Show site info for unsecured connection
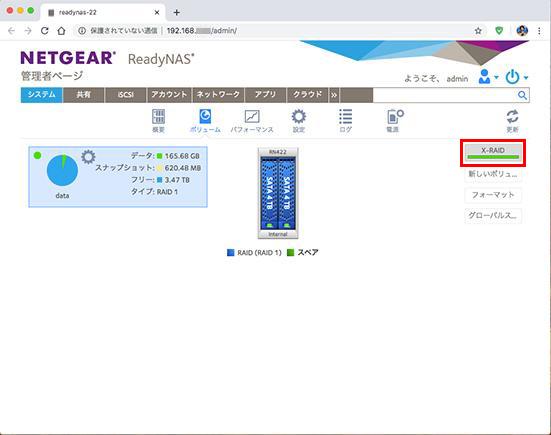Screen dimensions: 551x435 coord(82,31)
